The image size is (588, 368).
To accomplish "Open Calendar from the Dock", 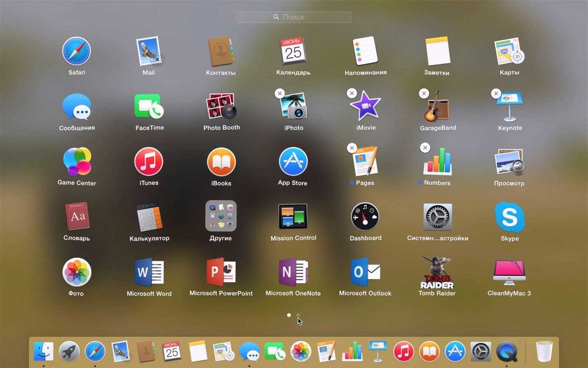I will tap(172, 352).
